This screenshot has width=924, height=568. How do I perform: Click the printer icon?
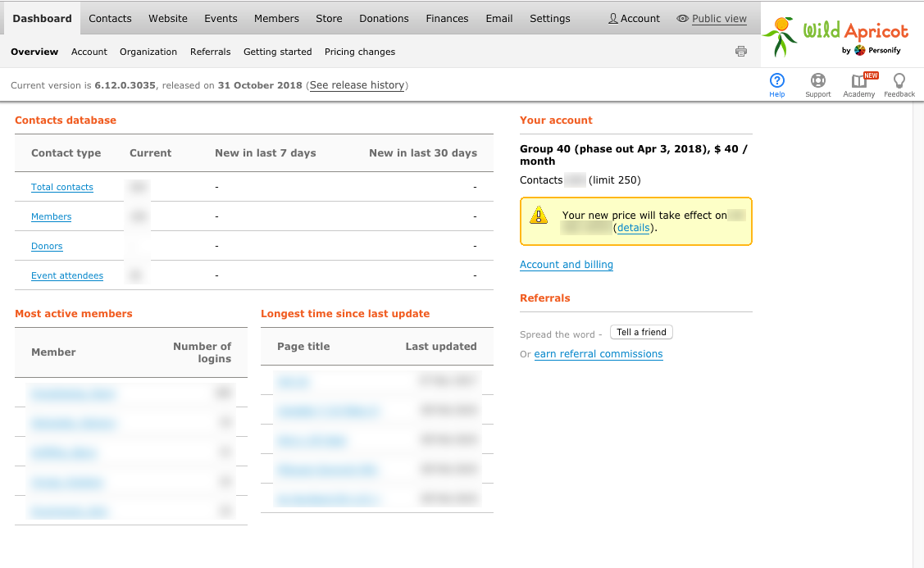pyautogui.click(x=741, y=52)
